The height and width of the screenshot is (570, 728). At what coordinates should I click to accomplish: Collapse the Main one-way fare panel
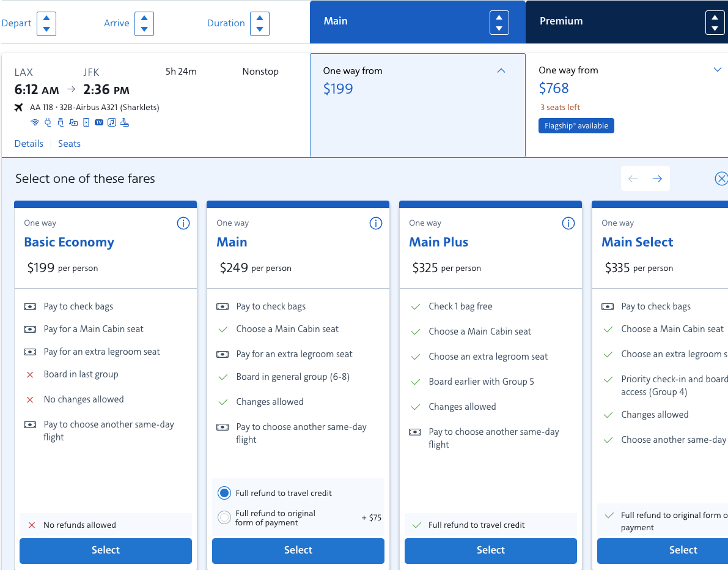coord(501,71)
